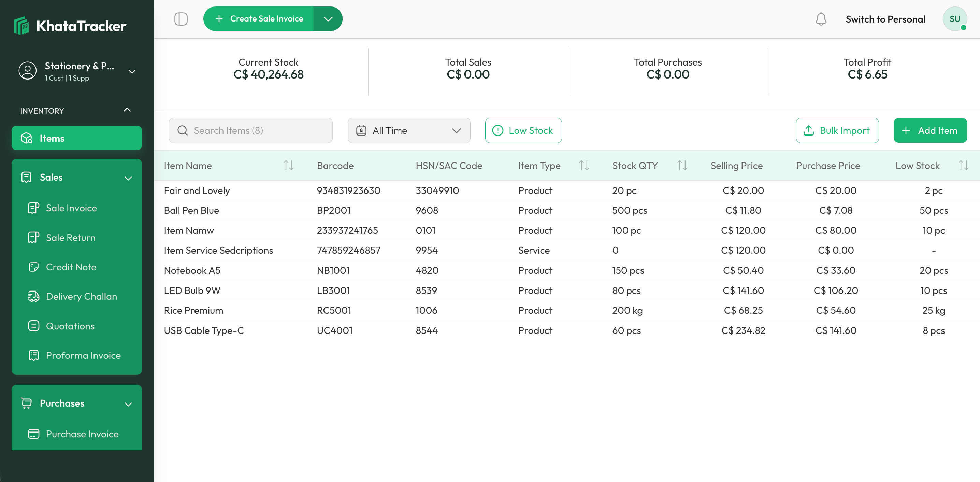Image resolution: width=980 pixels, height=482 pixels.
Task: Click the Credit Note icon
Action: [x=33, y=267]
